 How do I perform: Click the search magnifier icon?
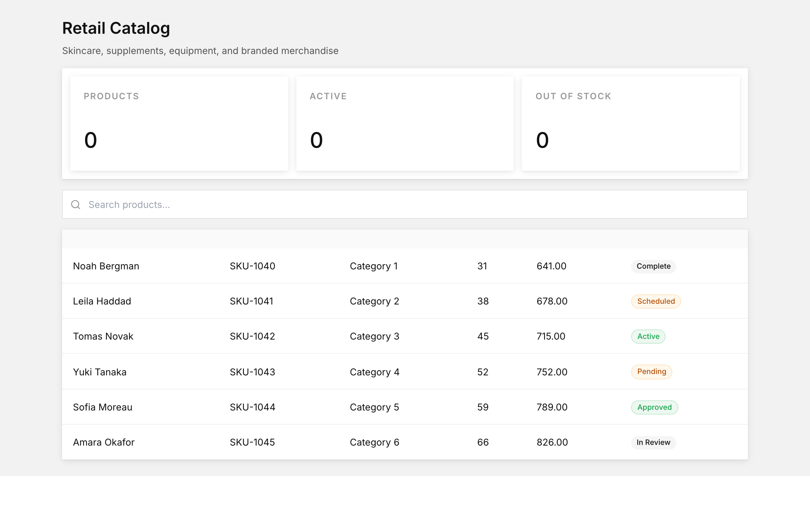[x=76, y=205]
